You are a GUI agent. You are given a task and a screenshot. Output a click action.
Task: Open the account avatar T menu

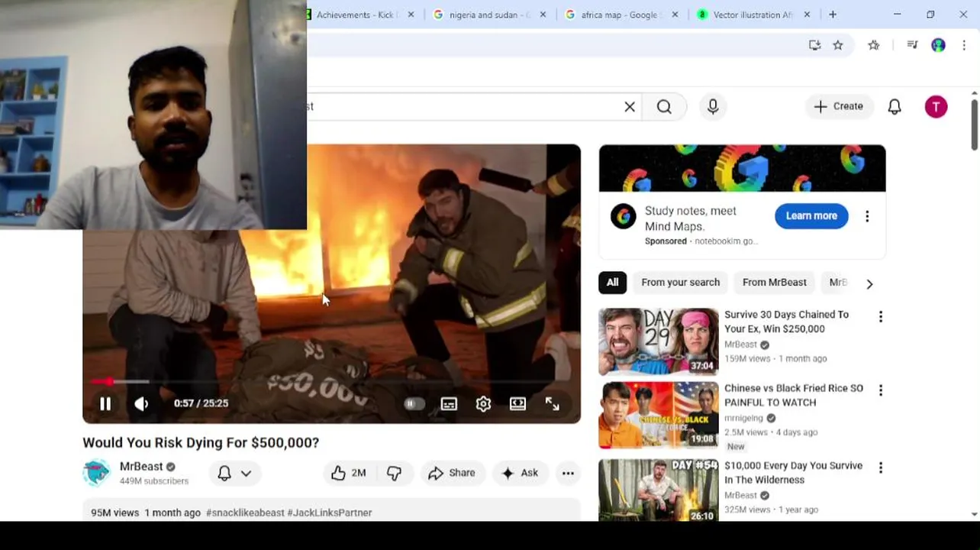(936, 107)
